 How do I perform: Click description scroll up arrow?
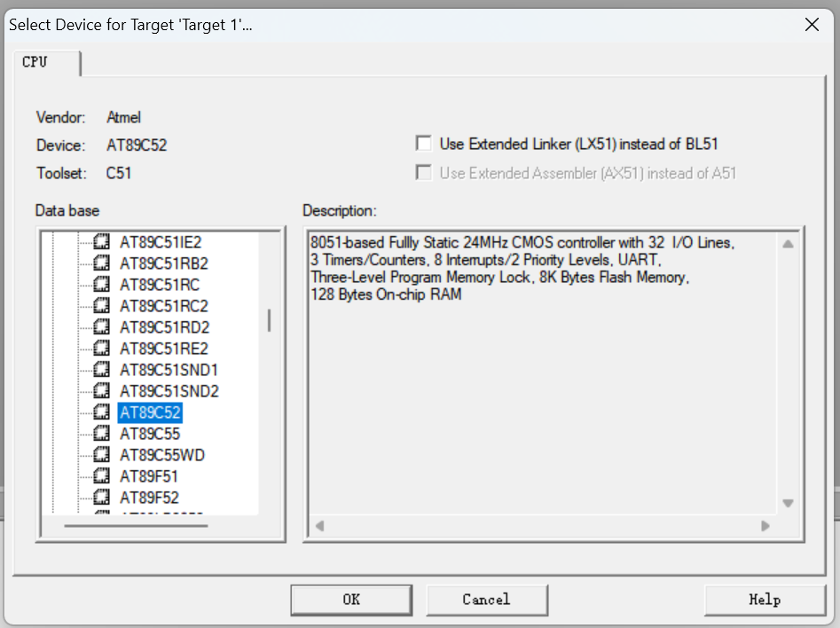pyautogui.click(x=788, y=244)
